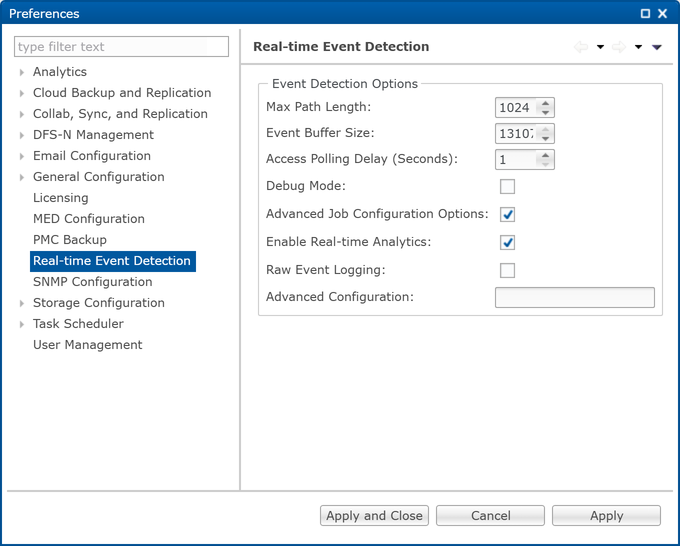Disable Enable Real-time Analytics checkbox
Viewport: 680px width, 546px height.
pyautogui.click(x=507, y=242)
